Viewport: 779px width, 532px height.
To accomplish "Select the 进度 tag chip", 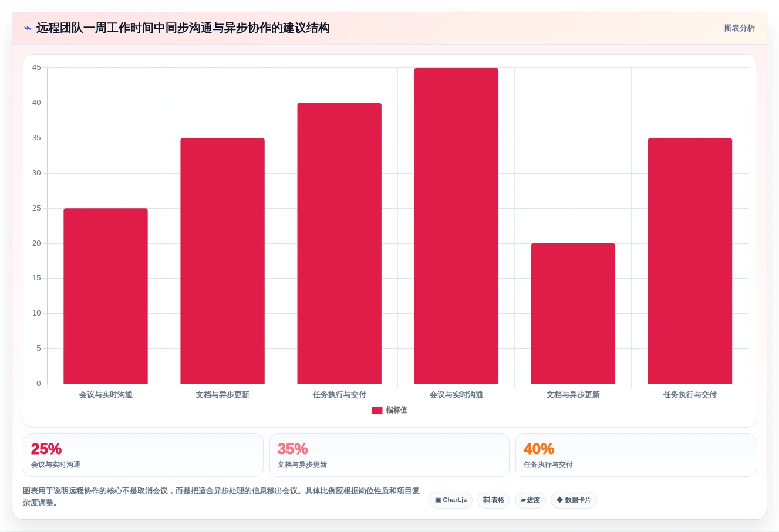I will pos(530,500).
